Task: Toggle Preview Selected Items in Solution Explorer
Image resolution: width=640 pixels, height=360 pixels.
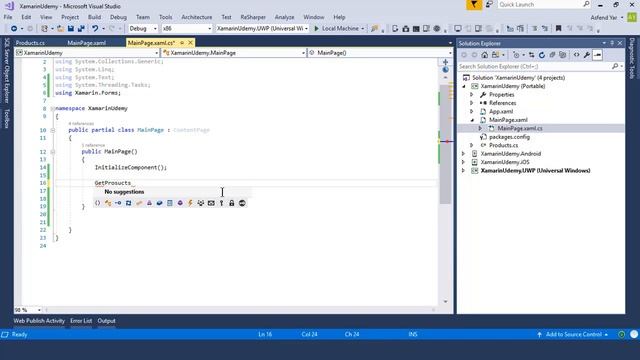Action: click(x=597, y=55)
